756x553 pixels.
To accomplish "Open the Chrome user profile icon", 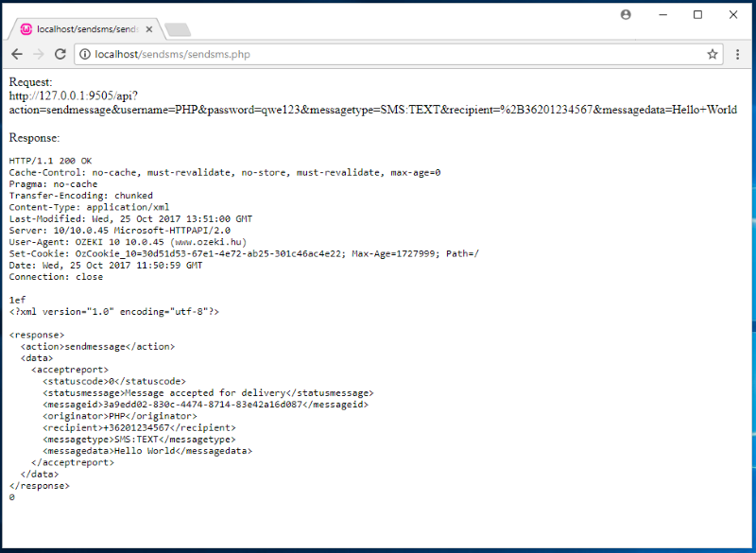I will pos(626,14).
